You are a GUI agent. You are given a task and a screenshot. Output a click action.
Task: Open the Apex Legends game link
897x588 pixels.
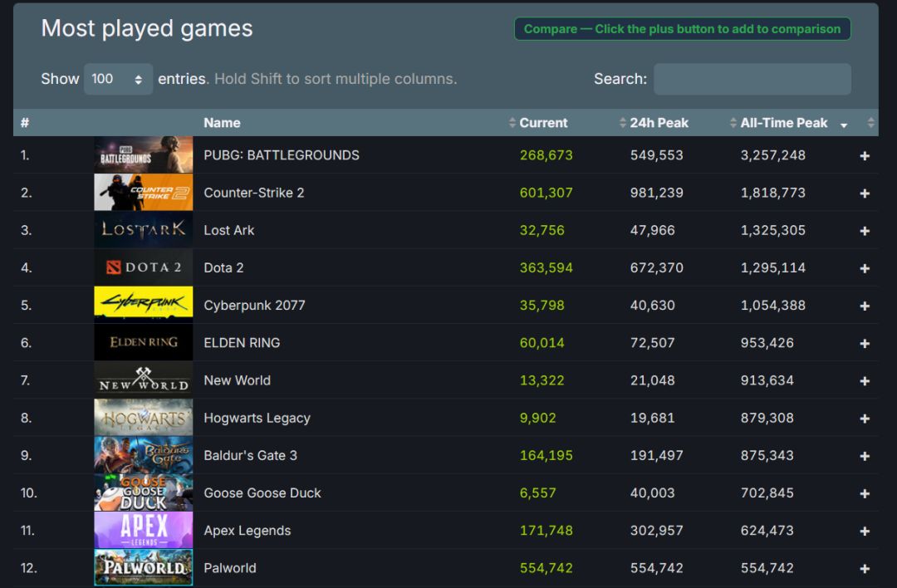point(248,531)
